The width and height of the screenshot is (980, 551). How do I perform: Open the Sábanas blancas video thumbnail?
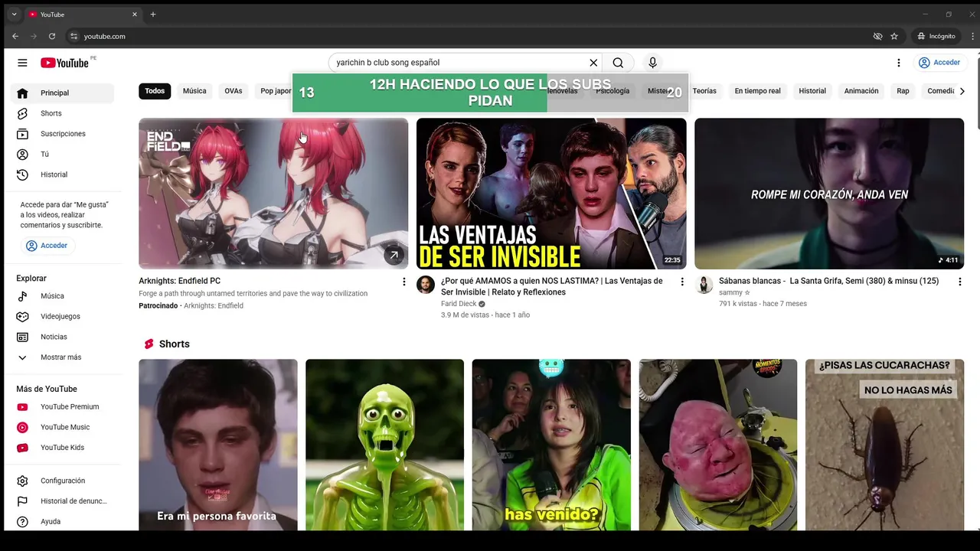click(x=829, y=194)
